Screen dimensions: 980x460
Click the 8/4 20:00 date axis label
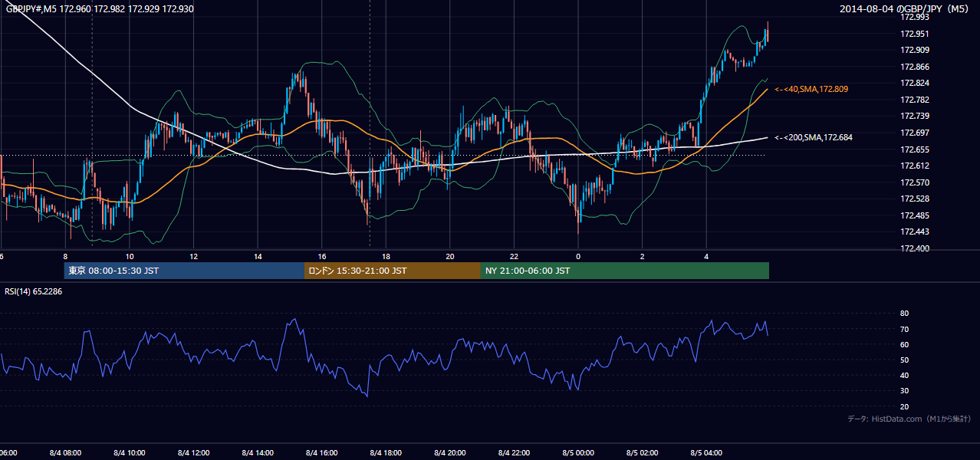tap(450, 452)
